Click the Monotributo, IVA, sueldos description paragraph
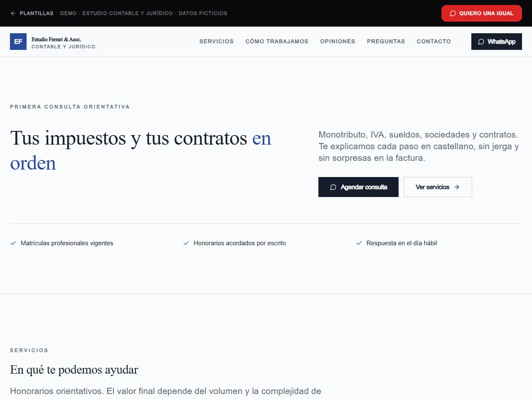The width and height of the screenshot is (532, 399). 419,146
